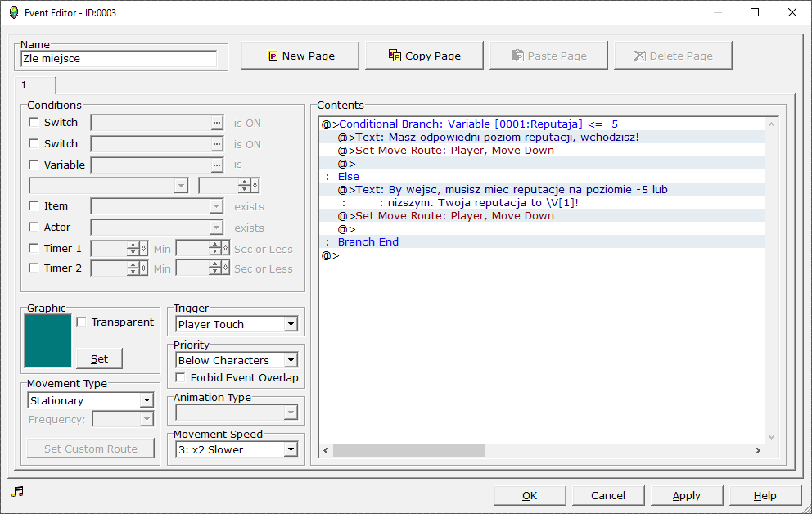Open the variable comparison operator dropdown
This screenshot has width=812, height=514.
(108, 185)
